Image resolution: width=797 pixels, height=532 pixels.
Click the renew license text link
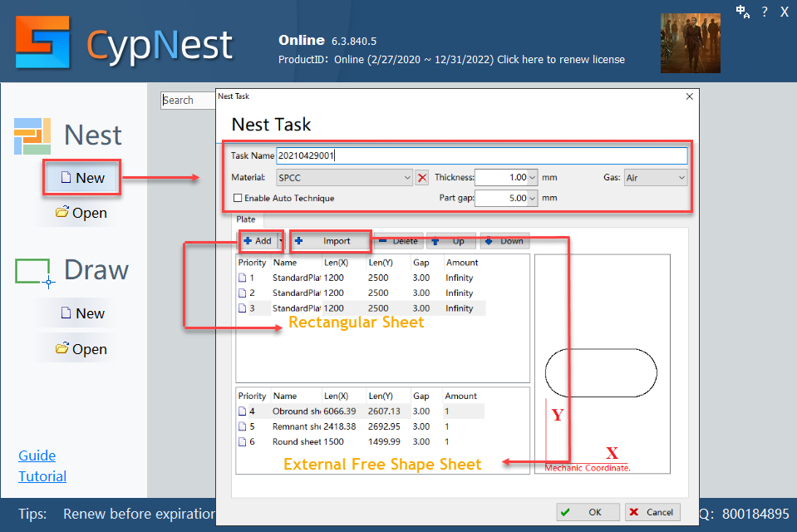point(561,60)
